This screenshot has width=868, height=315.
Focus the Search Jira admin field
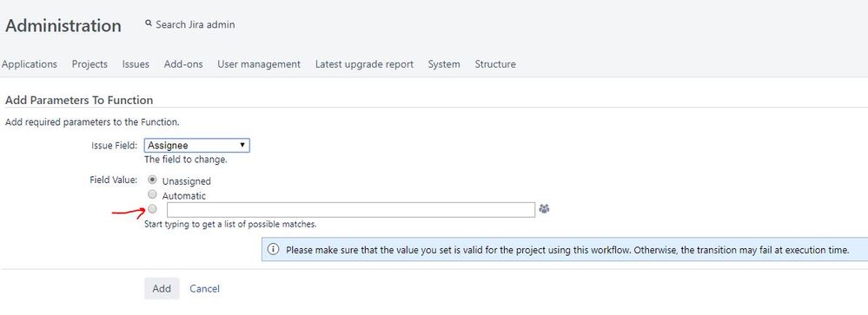[x=195, y=24]
